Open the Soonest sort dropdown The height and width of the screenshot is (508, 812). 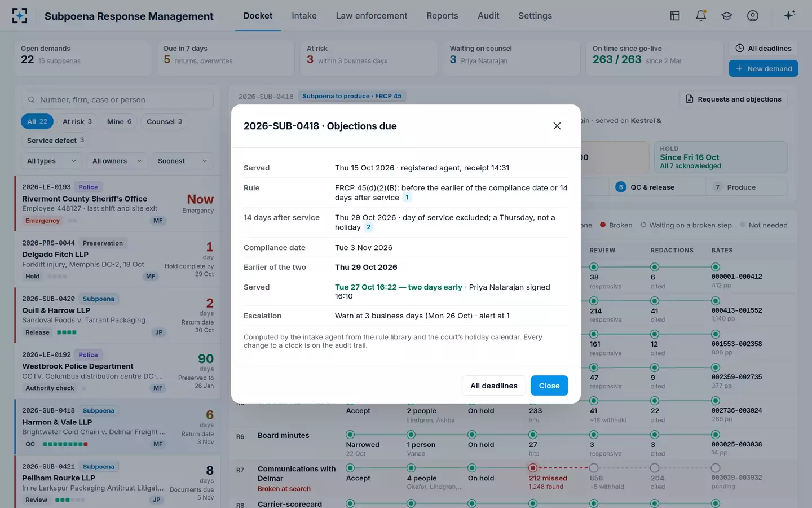pos(183,161)
